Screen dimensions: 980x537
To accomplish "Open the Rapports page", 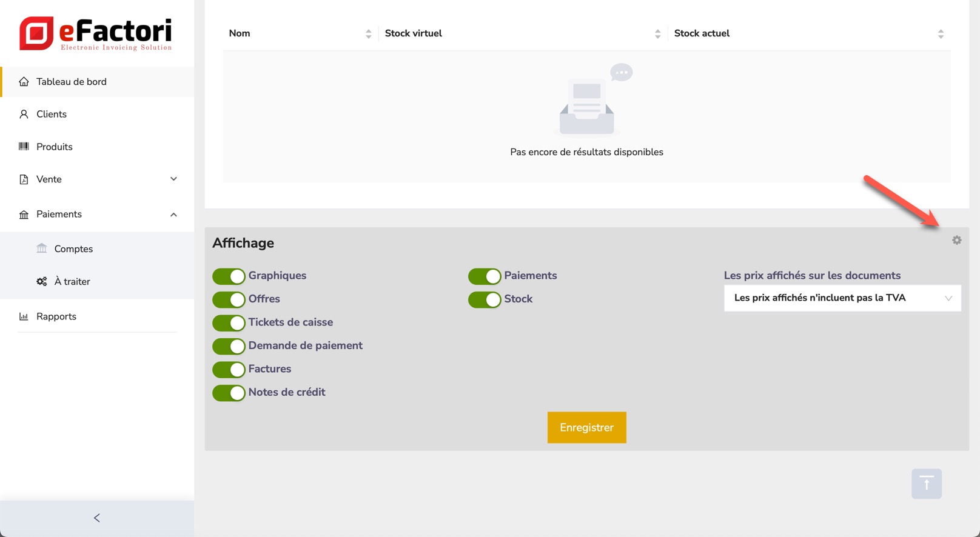I will pos(56,316).
